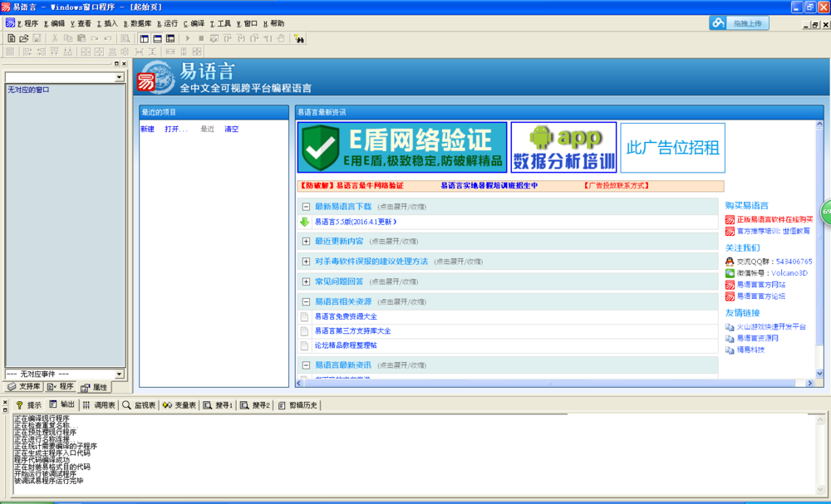
Task: Expand the 常见问题回答 section
Action: [x=306, y=281]
